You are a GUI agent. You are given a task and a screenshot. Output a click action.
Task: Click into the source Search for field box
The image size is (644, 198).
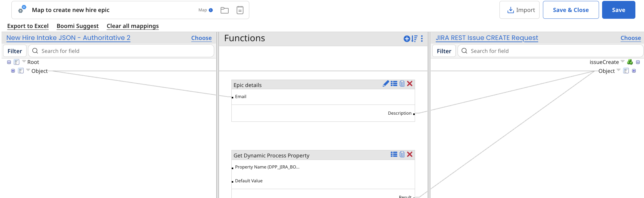tap(123, 51)
